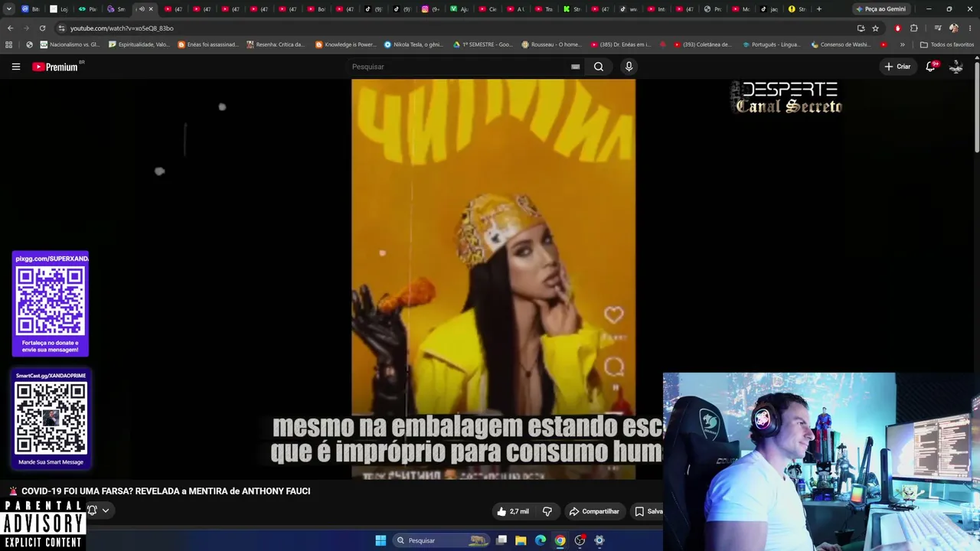The height and width of the screenshot is (551, 980).
Task: View site information icon in address bar
Action: pos(62,28)
